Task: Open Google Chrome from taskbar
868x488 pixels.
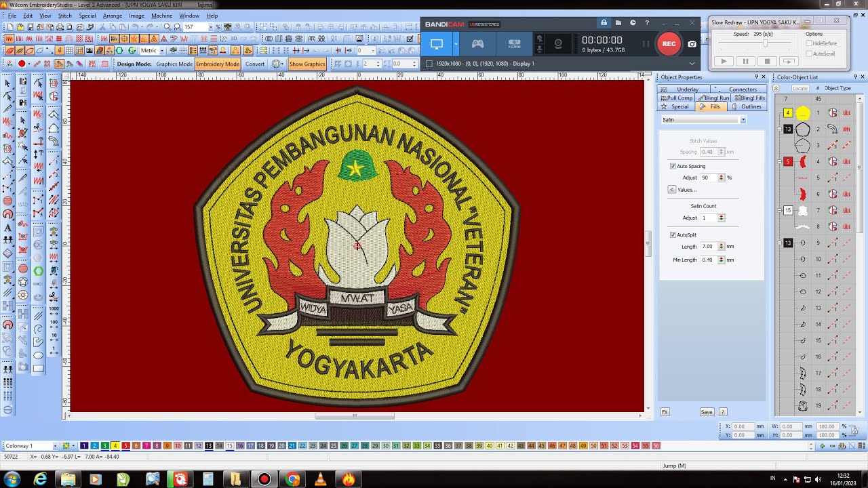Action: (292, 479)
